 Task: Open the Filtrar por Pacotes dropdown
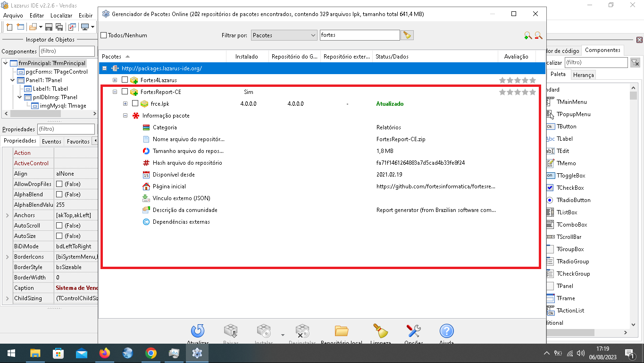click(284, 35)
